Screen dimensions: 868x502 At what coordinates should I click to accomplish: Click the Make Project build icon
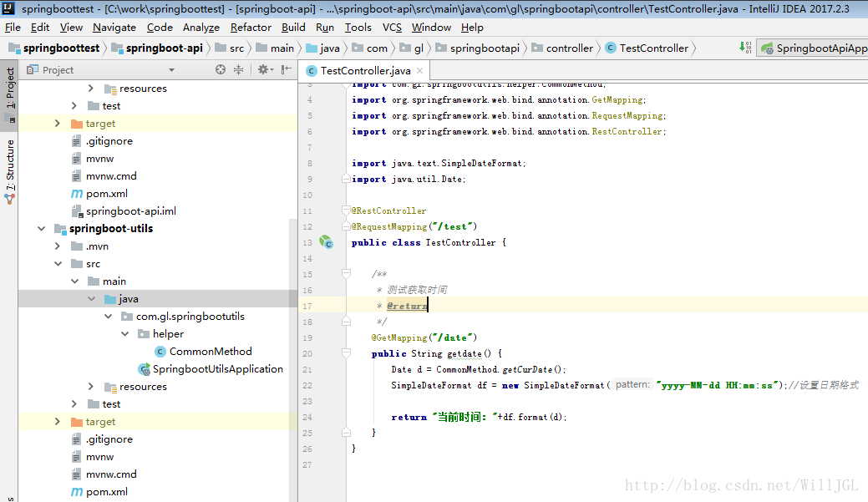click(746, 48)
